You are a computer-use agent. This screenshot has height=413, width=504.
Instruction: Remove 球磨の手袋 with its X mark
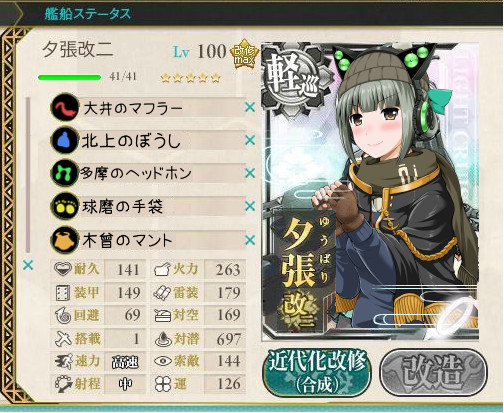click(250, 206)
